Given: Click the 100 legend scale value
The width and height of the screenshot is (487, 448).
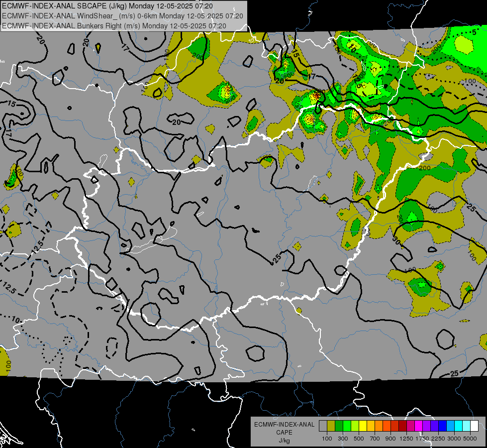Looking at the screenshot, I should point(327,439).
